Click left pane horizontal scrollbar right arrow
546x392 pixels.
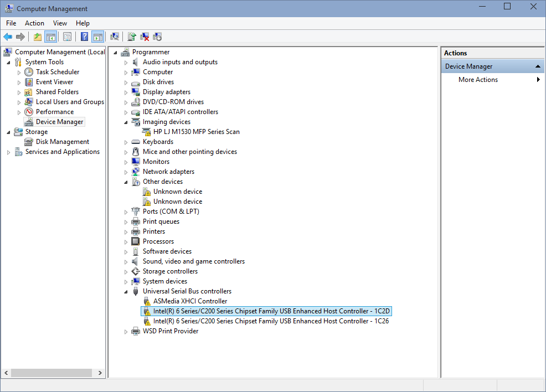pyautogui.click(x=100, y=373)
